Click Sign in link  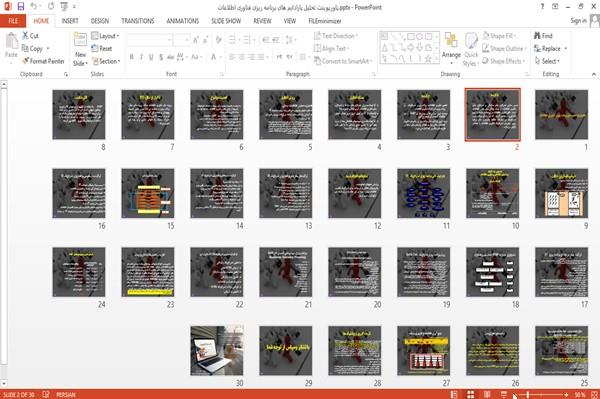coord(578,21)
